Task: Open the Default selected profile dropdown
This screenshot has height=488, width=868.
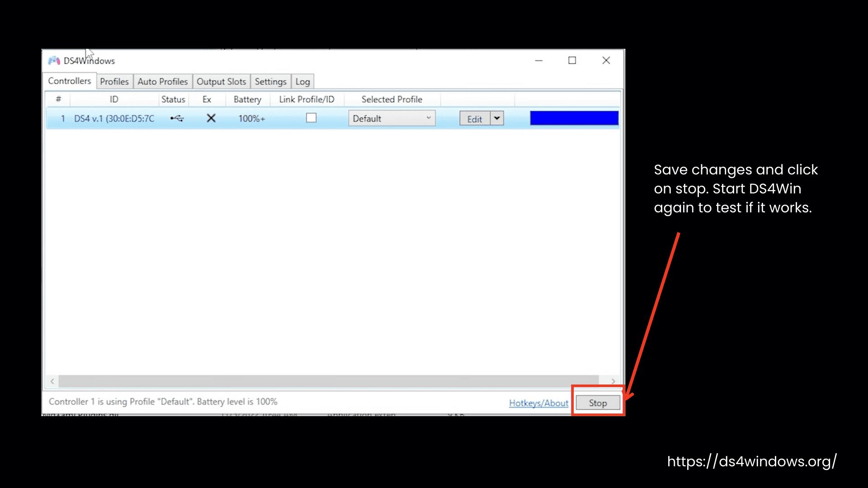Action: click(392, 118)
